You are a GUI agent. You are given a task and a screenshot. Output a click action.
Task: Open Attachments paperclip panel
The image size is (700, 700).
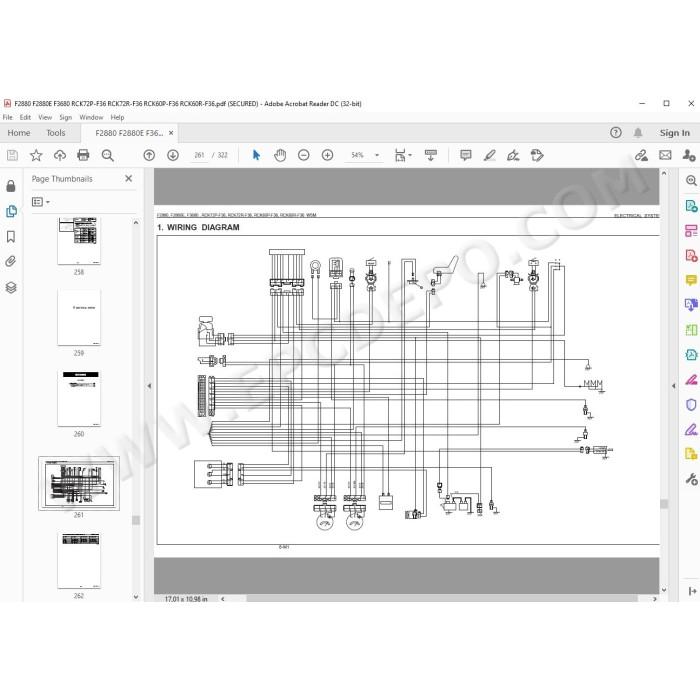[x=11, y=262]
